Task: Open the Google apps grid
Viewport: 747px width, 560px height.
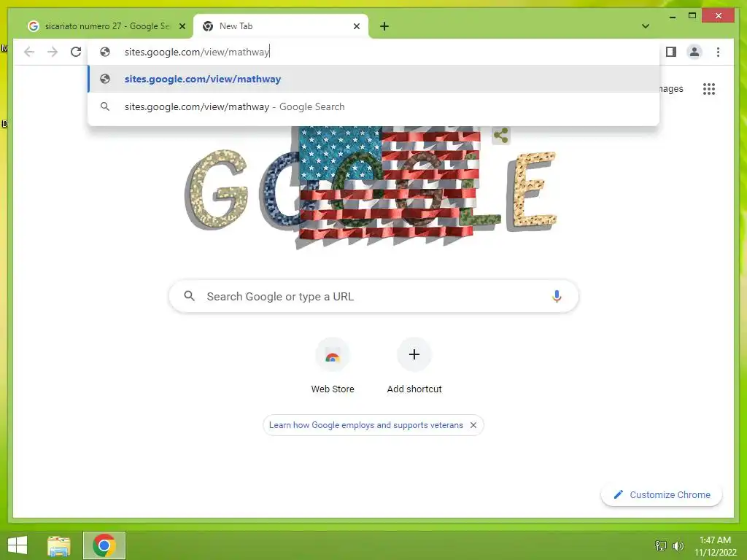Action: [x=708, y=89]
